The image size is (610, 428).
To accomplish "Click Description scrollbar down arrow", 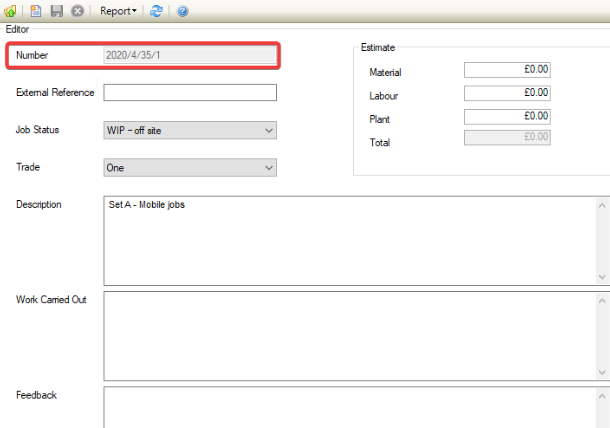I will coord(602,277).
